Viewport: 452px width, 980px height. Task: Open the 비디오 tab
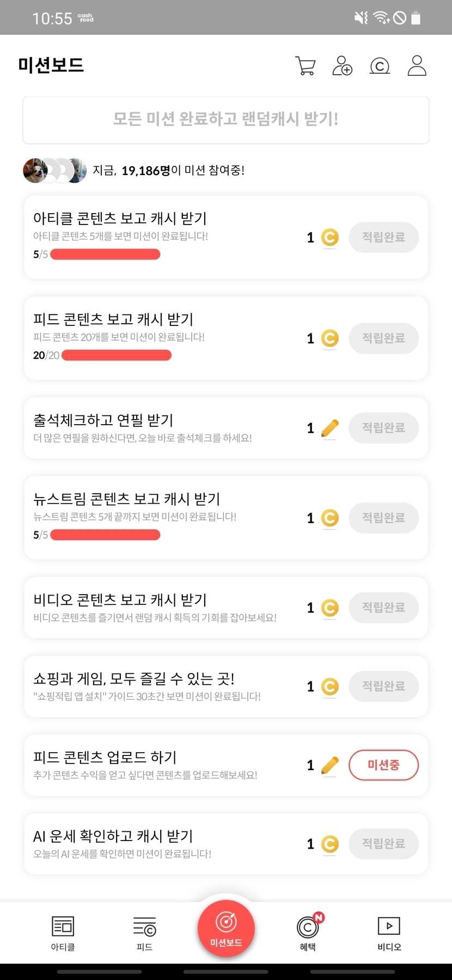click(x=389, y=933)
